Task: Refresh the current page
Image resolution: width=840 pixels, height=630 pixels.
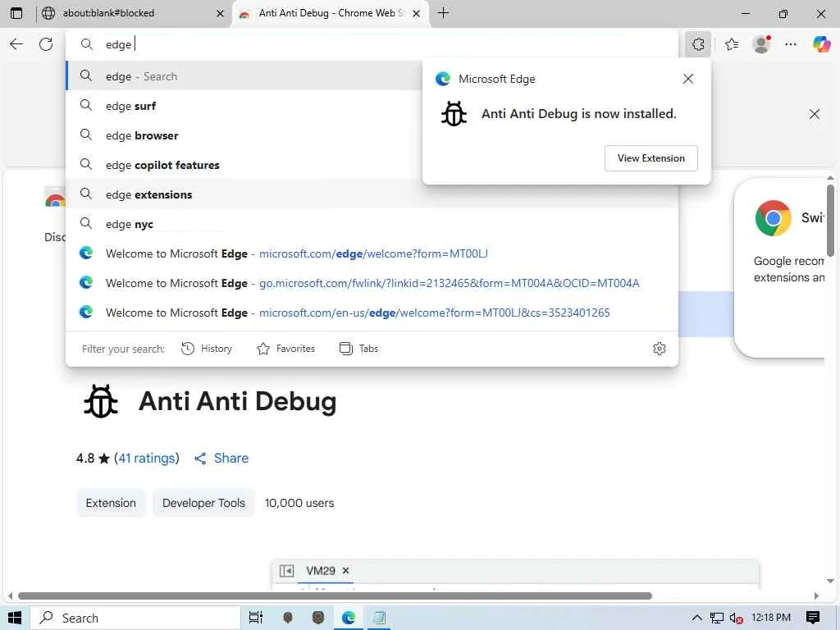Action: click(46, 44)
